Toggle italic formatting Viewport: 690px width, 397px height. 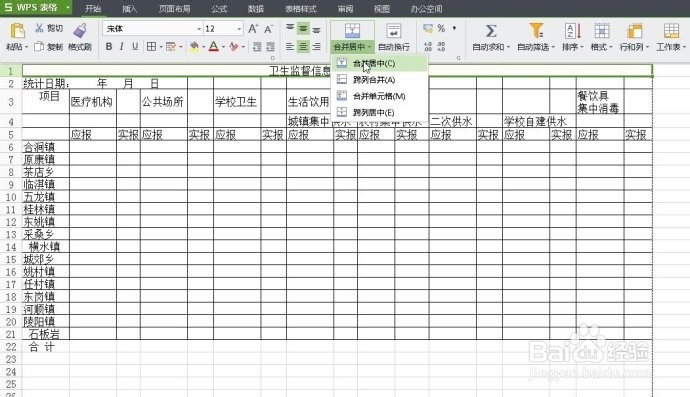pyautogui.click(x=121, y=46)
